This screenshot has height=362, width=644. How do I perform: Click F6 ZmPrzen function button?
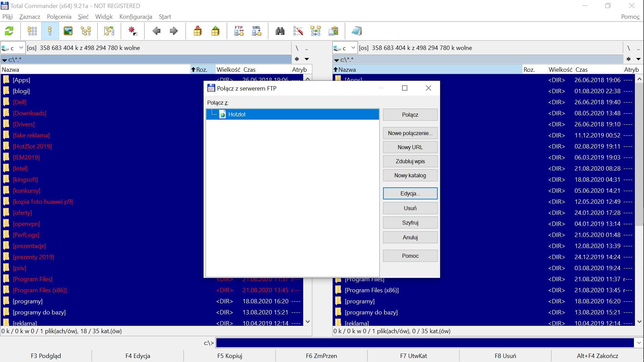click(321, 356)
